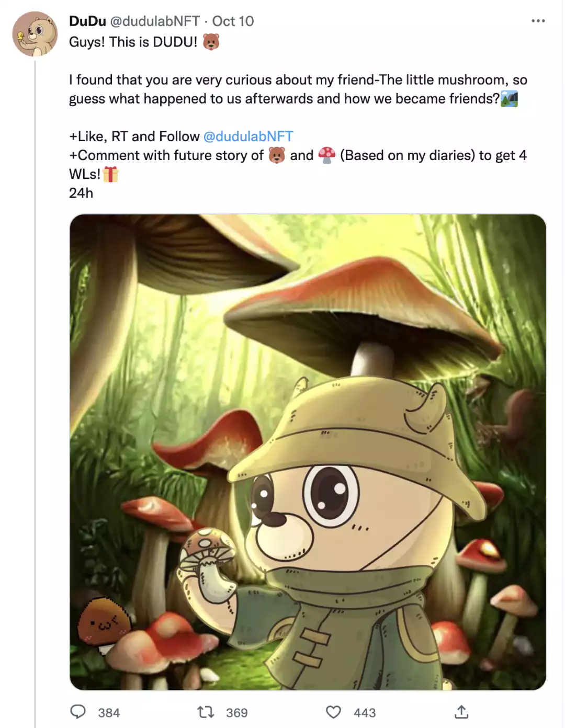The image size is (565, 728).
Task: Click the 384 replies count
Action: (x=109, y=713)
